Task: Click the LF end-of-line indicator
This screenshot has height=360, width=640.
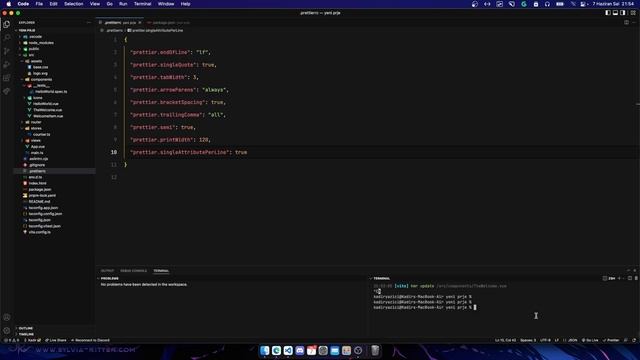Action: (x=557, y=340)
